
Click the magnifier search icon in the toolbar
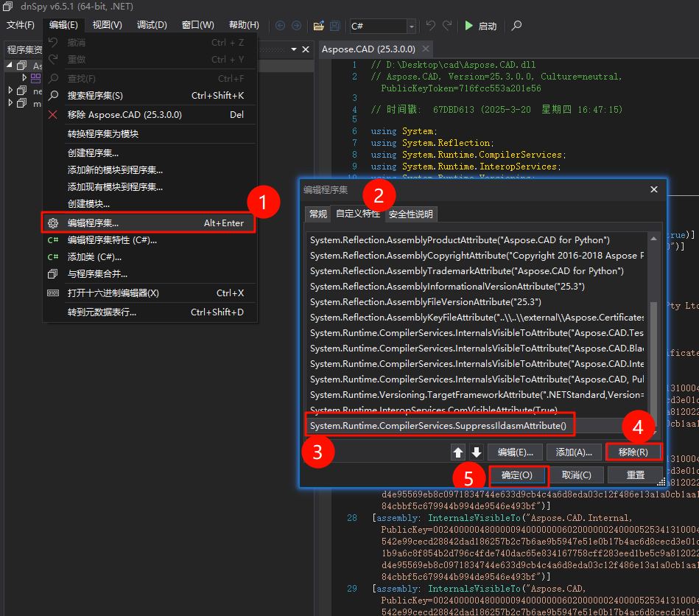coord(516,26)
